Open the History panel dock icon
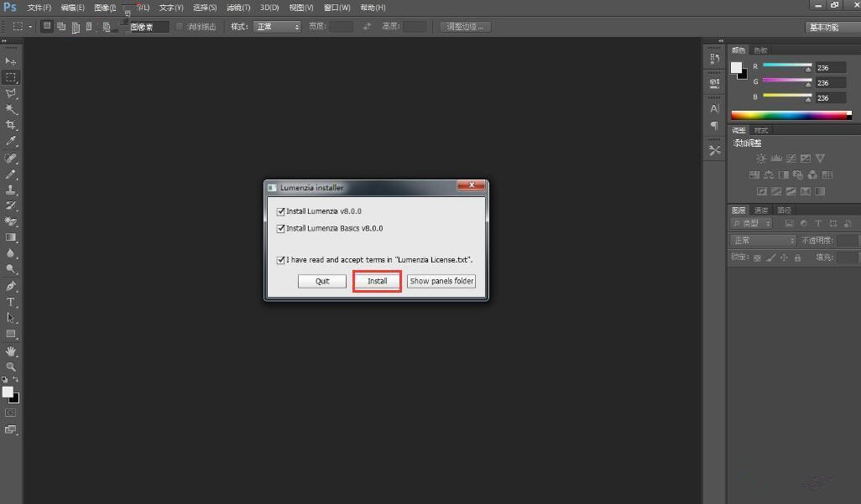Image resolution: width=861 pixels, height=504 pixels. 714,58
